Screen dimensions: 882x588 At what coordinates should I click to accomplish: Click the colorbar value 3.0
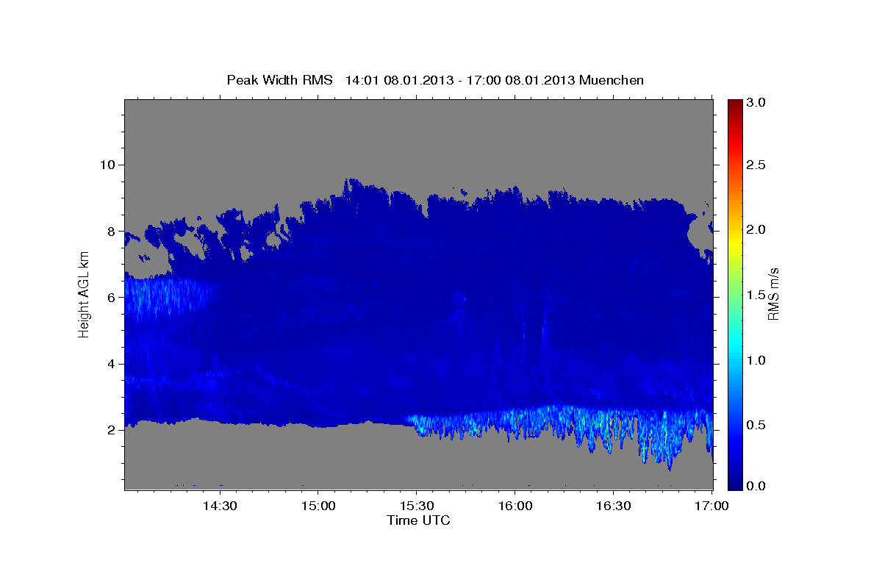point(757,103)
